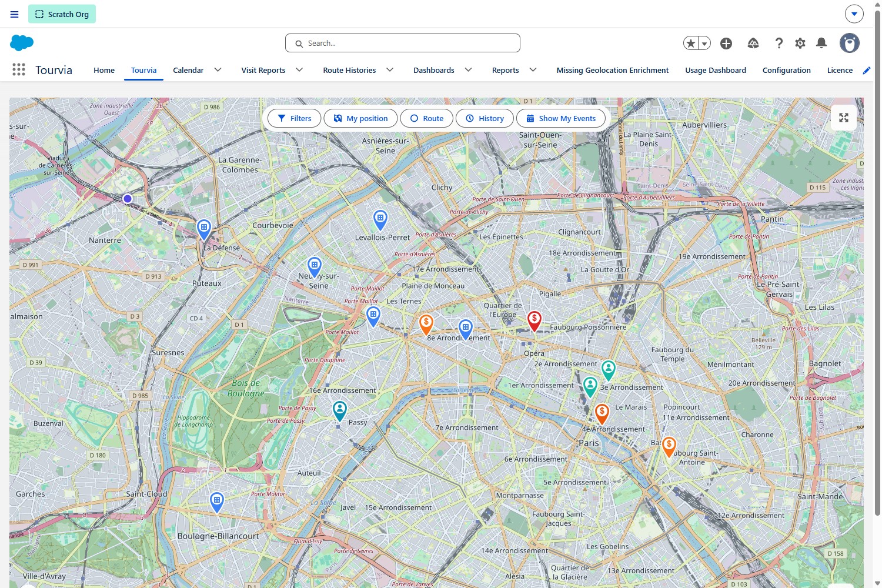Click the blue marker near Levallois-Perret
This screenshot has width=882, height=588.
(380, 220)
